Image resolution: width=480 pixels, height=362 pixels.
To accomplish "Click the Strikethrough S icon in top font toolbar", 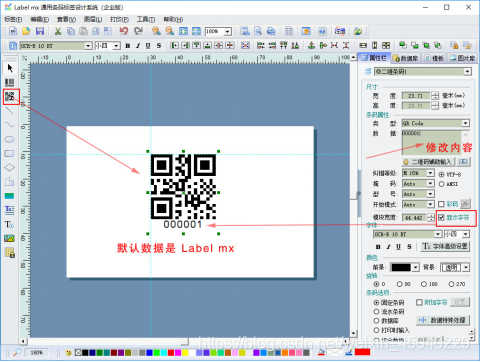I will pyautogui.click(x=159, y=46).
